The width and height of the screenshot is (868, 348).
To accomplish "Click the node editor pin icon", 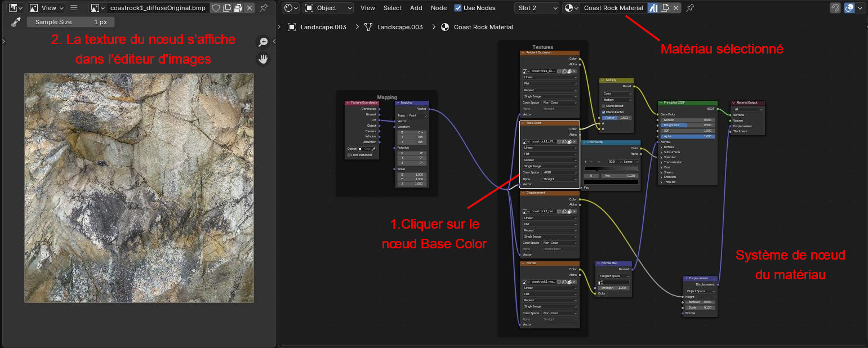I will coord(690,8).
